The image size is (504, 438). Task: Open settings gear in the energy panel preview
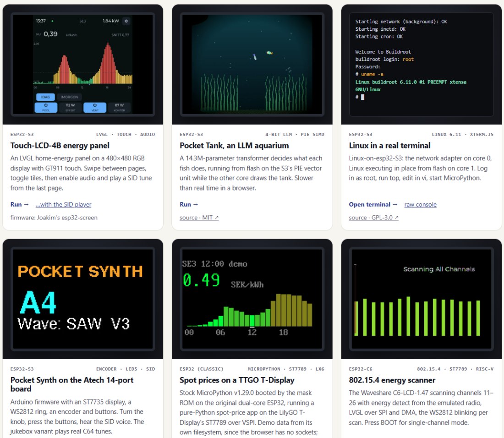[126, 21]
